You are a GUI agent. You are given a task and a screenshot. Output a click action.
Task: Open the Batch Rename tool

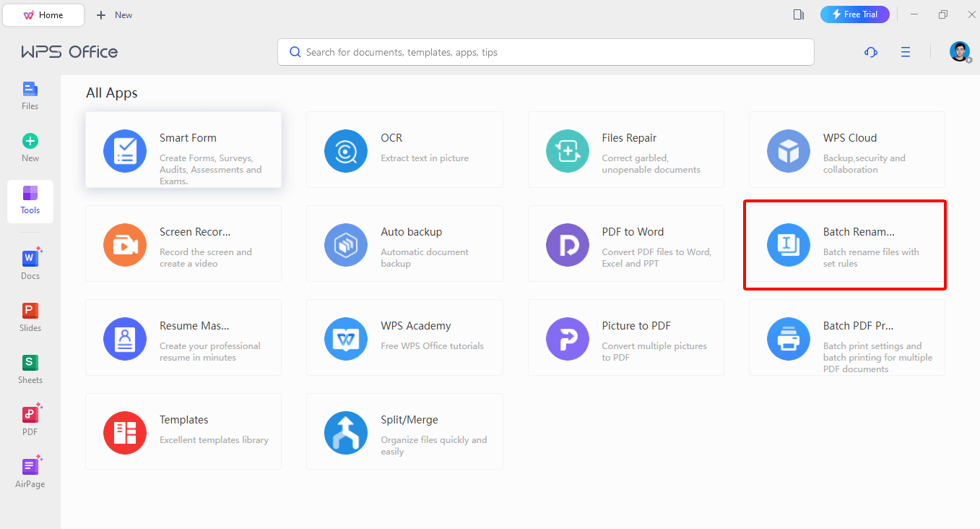point(844,244)
